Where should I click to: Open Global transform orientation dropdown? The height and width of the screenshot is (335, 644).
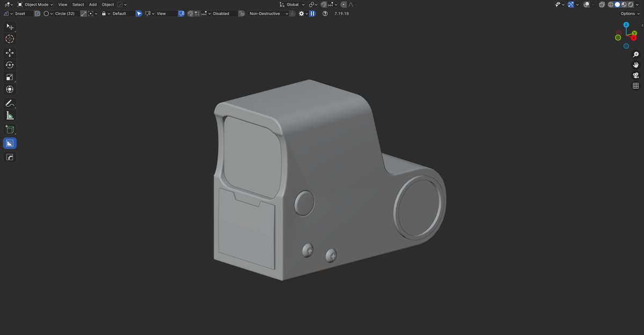292,4
